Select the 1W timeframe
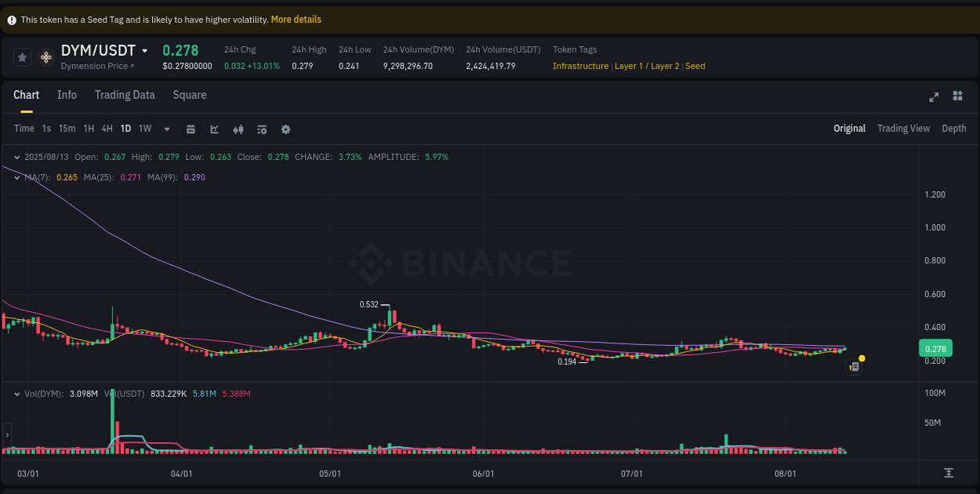The height and width of the screenshot is (494, 980). (x=144, y=129)
